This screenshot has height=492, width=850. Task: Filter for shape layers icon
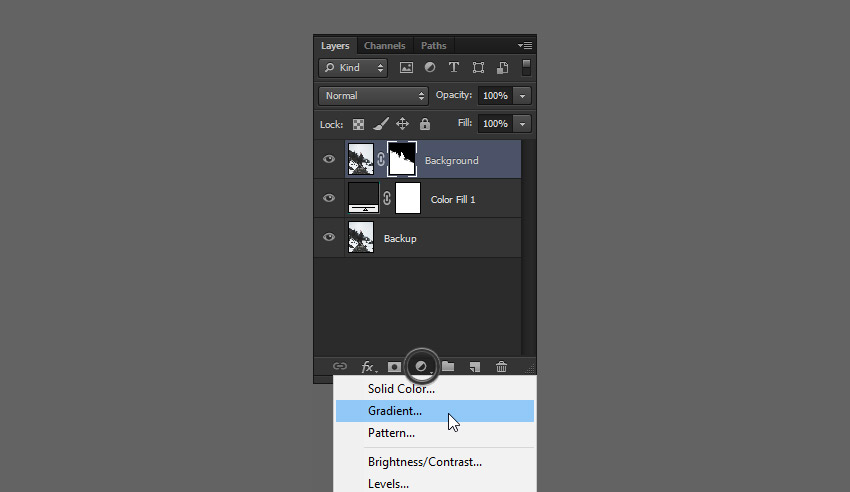point(478,68)
